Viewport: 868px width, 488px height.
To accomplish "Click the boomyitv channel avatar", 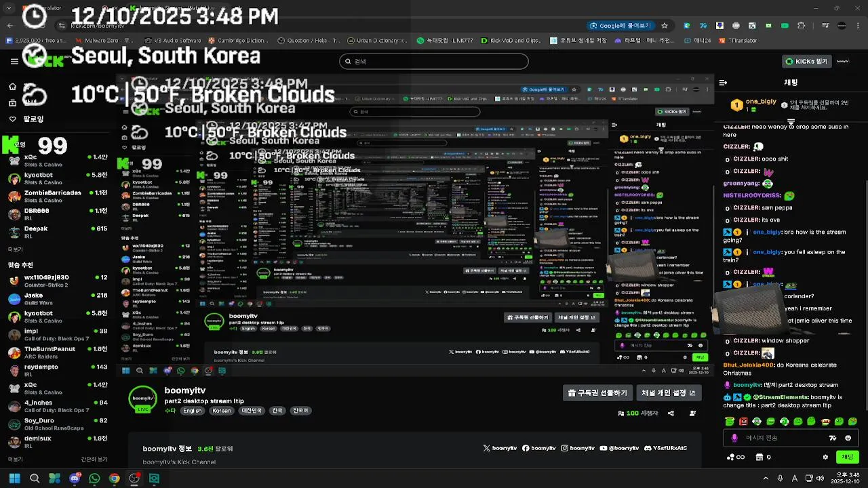I will [143, 399].
